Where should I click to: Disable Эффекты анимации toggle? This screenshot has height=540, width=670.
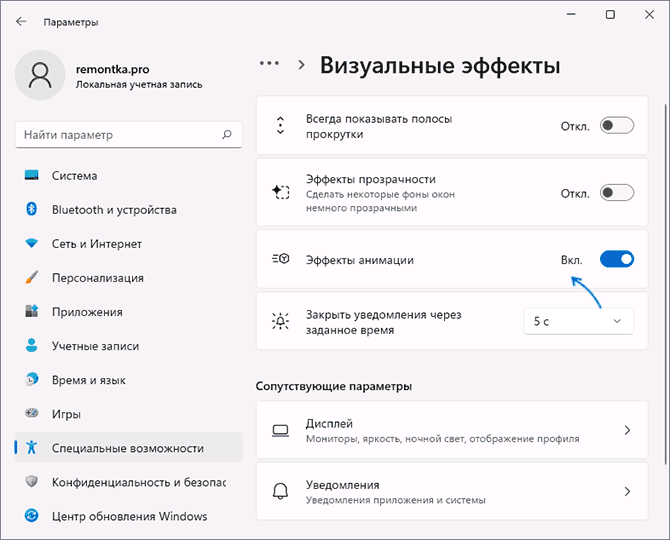point(617,259)
